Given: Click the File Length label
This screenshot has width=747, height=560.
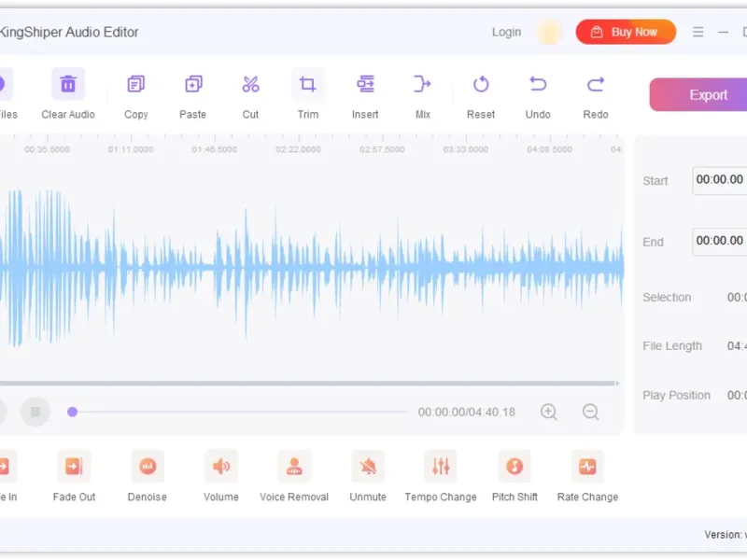Looking at the screenshot, I should pos(672,346).
